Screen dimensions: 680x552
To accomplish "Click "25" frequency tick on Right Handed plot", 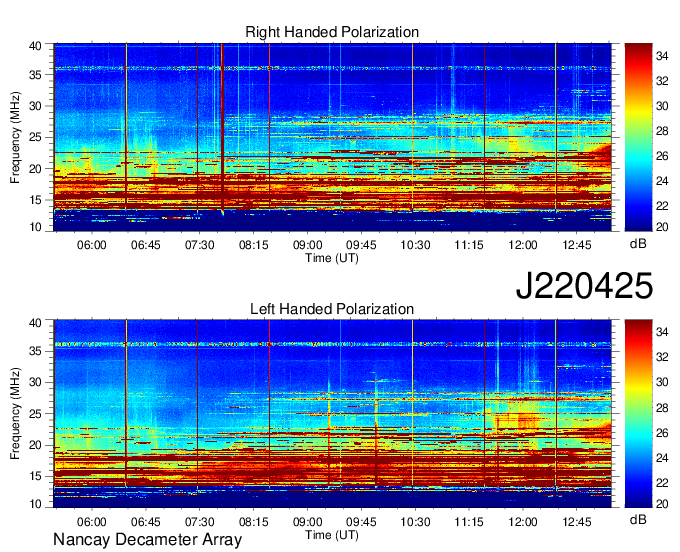I will coord(36,138).
